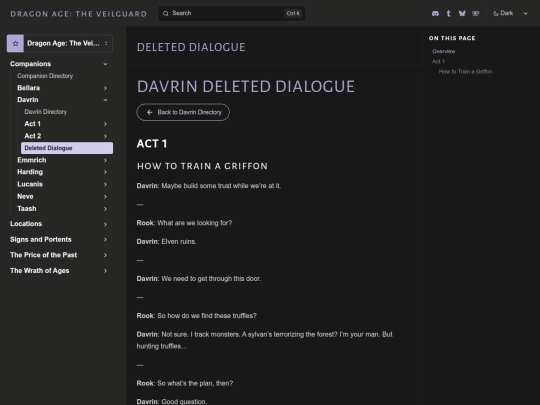Click the DAVRIN DELETED DIALOGUE title
Viewport: 540px width, 405px height.
point(246,86)
